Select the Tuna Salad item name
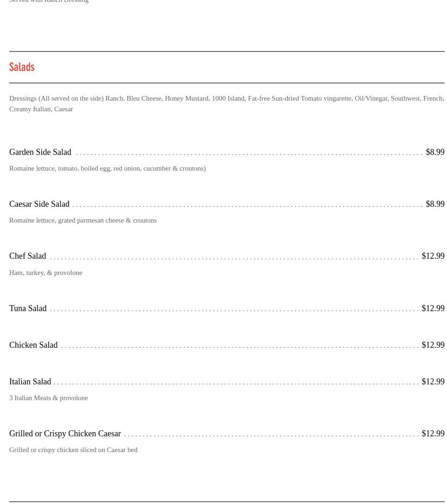The height and width of the screenshot is (504, 447). [28, 309]
